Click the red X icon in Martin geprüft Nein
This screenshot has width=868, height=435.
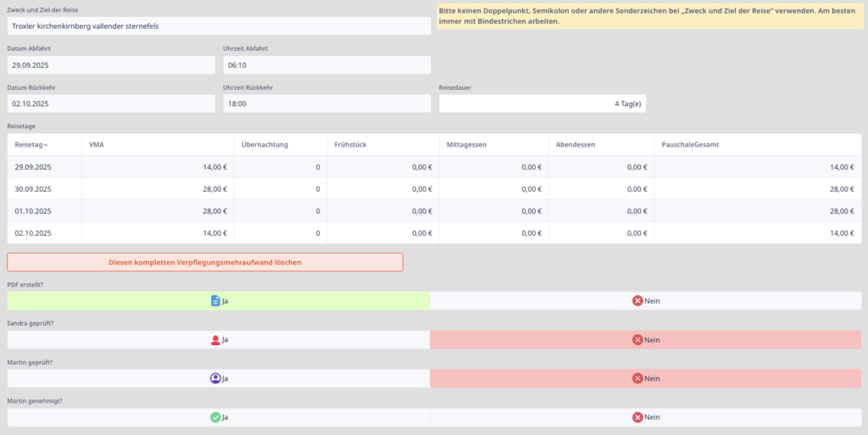(637, 378)
